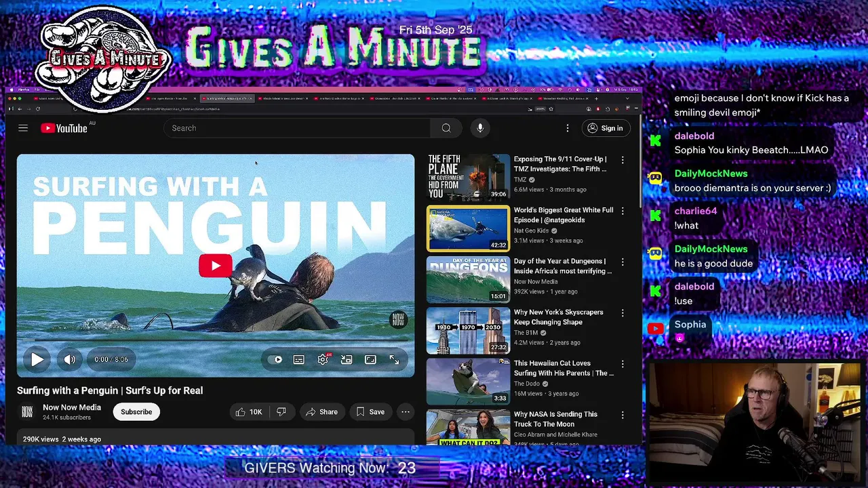
Task: Click the video progress bar
Action: pos(216,340)
